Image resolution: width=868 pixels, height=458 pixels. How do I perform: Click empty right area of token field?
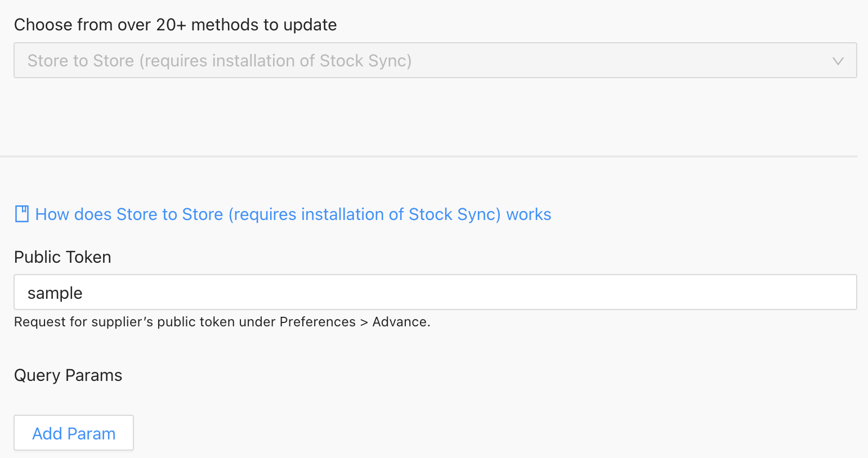(x=675, y=293)
